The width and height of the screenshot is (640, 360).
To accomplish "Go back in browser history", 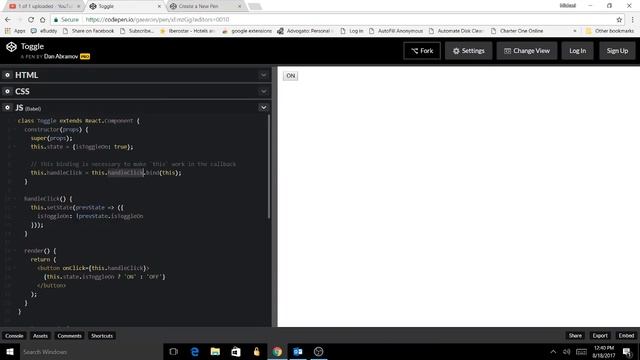I will point(8,19).
